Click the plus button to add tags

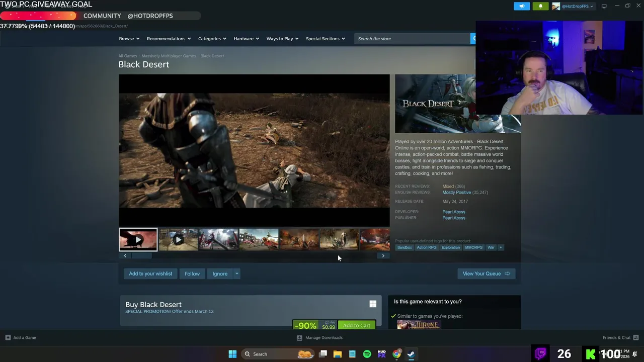click(x=501, y=247)
